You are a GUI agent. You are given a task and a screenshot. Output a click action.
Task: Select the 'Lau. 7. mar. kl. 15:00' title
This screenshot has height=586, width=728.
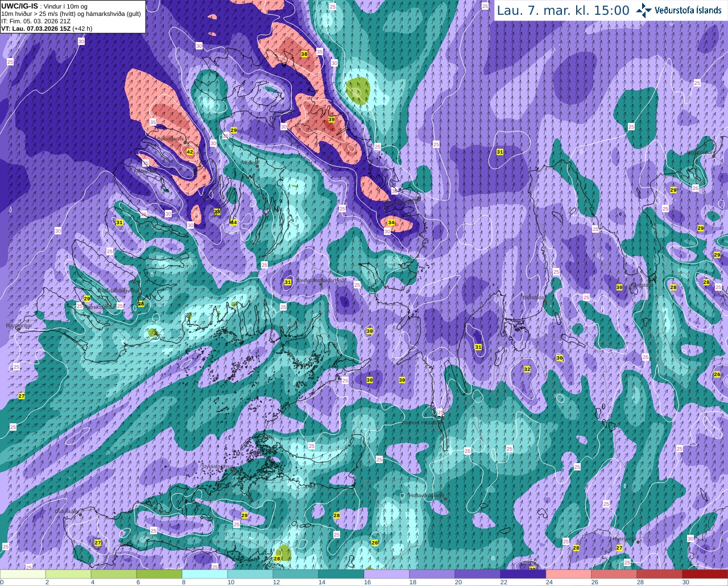pos(563,10)
